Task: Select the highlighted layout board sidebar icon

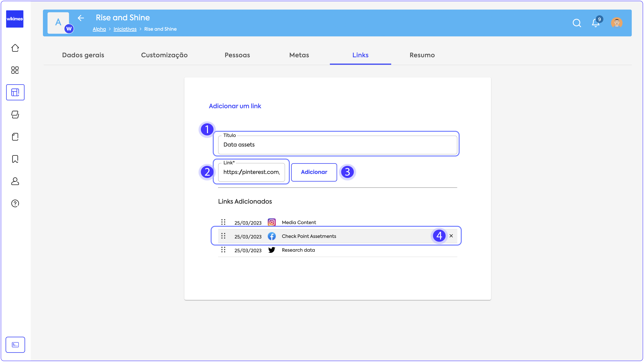Action: click(15, 93)
